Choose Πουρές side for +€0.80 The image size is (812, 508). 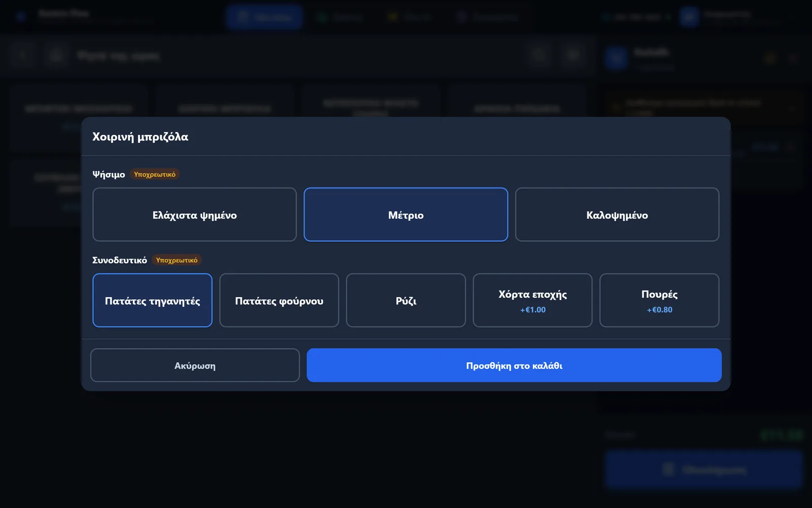[x=659, y=300]
